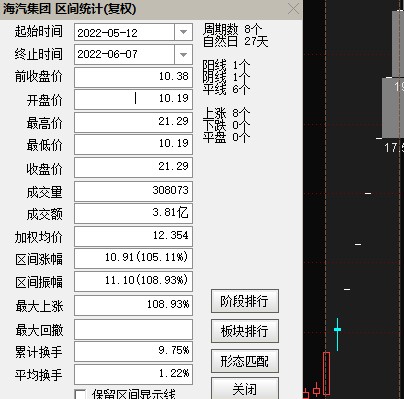Screen dimensions: 404x399
Task: Click the empty 最大回撤 field
Action: tap(133, 329)
